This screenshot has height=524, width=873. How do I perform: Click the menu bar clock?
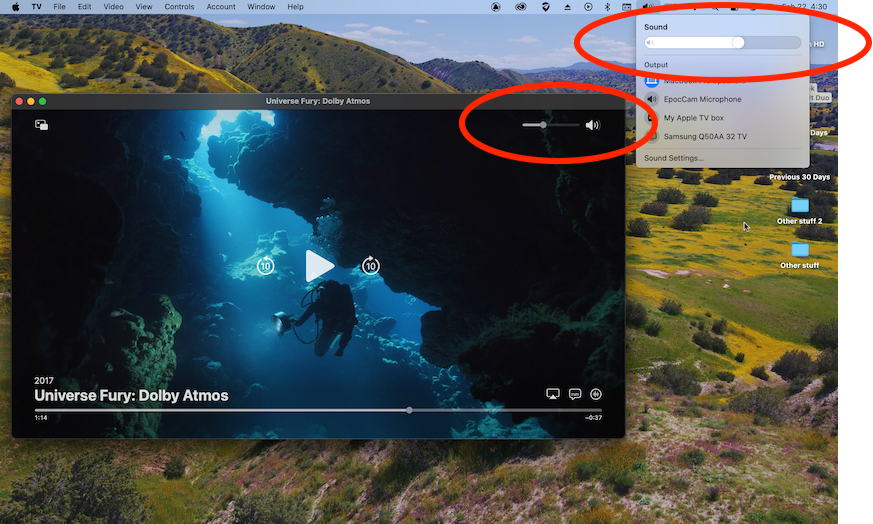coord(805,7)
